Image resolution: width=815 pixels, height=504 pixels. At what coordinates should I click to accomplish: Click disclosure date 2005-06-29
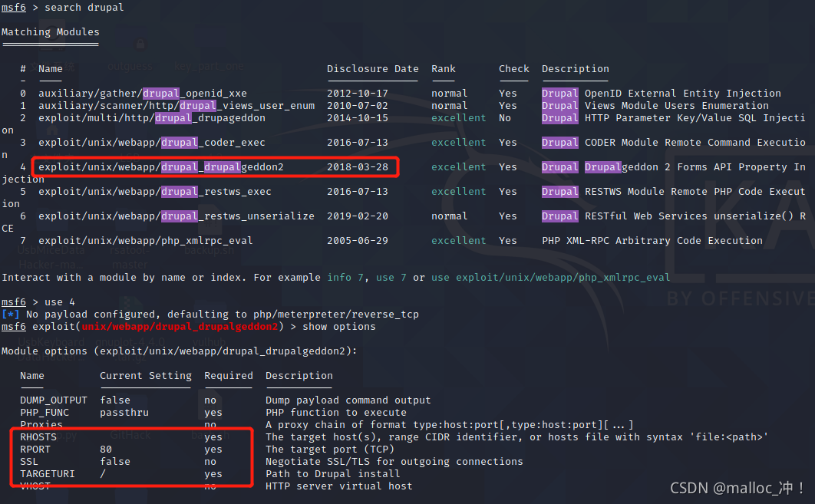point(358,241)
